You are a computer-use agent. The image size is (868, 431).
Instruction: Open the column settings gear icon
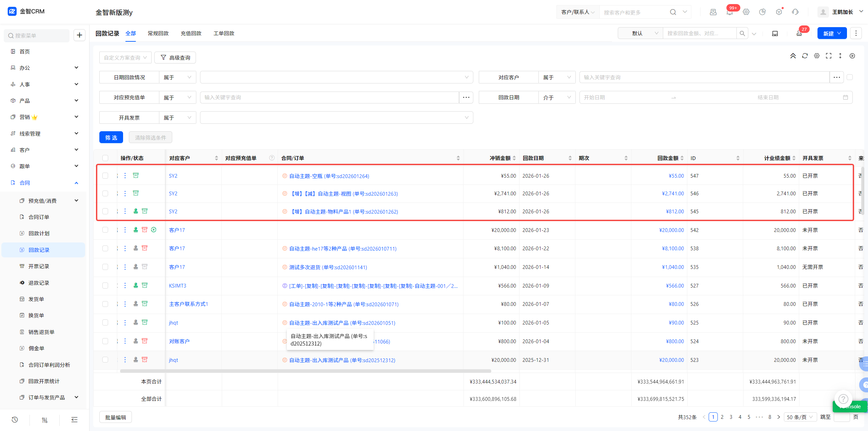(817, 56)
